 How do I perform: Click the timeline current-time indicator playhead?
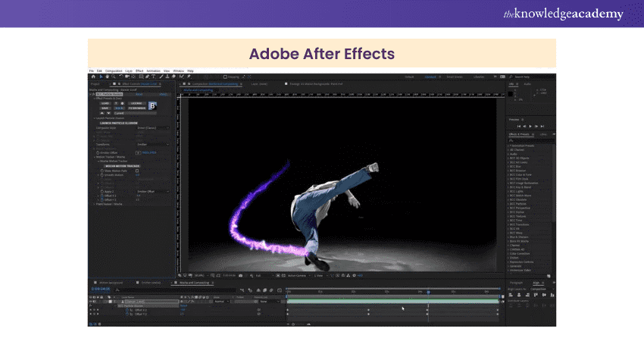pos(428,292)
